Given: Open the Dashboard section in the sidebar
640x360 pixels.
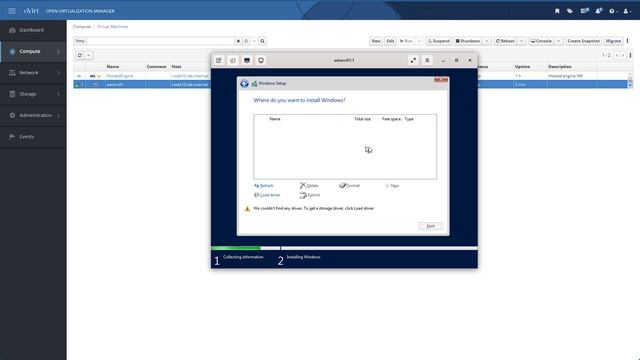Looking at the screenshot, I should (x=33, y=30).
